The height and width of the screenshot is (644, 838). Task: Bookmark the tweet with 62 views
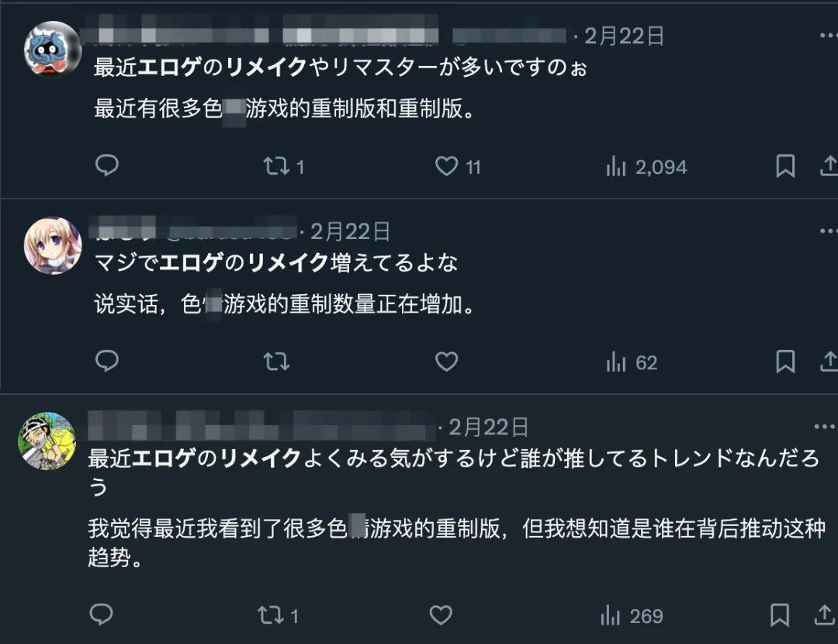click(x=785, y=362)
